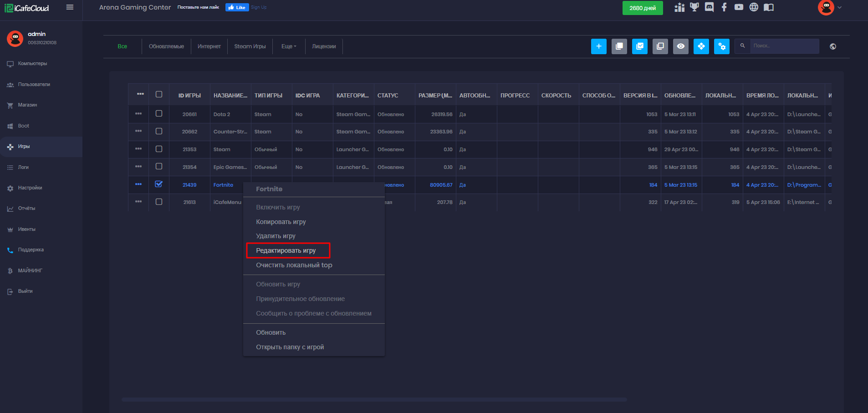Toggle the eye visibility button in toolbar
This screenshot has width=868, height=413.
(680, 46)
